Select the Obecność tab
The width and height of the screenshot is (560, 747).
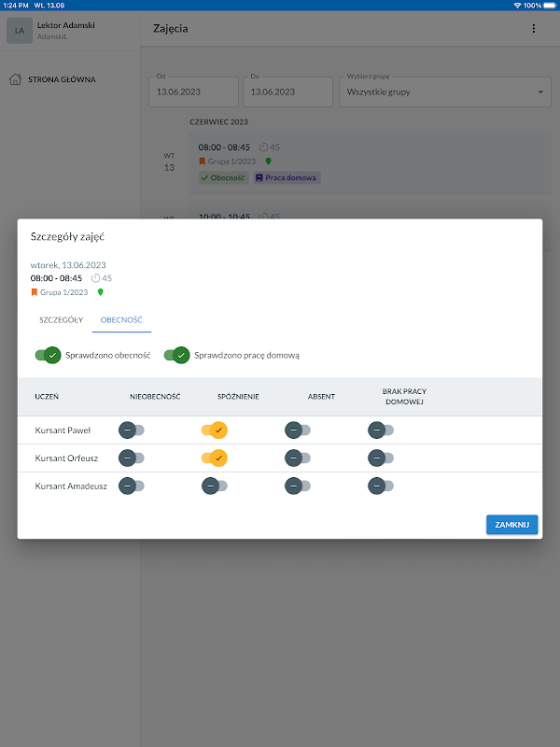pos(121,319)
